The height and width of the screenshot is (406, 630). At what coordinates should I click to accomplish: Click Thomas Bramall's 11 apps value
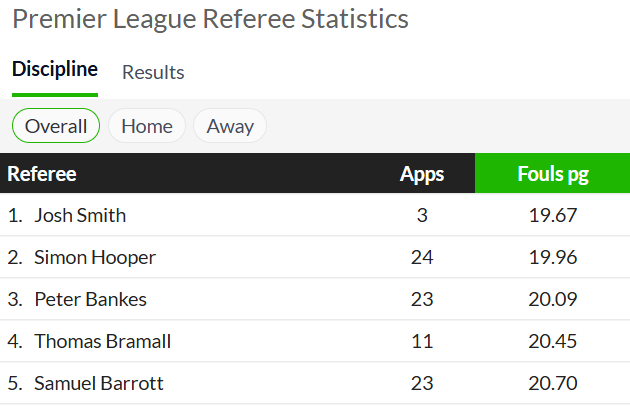pyautogui.click(x=422, y=341)
